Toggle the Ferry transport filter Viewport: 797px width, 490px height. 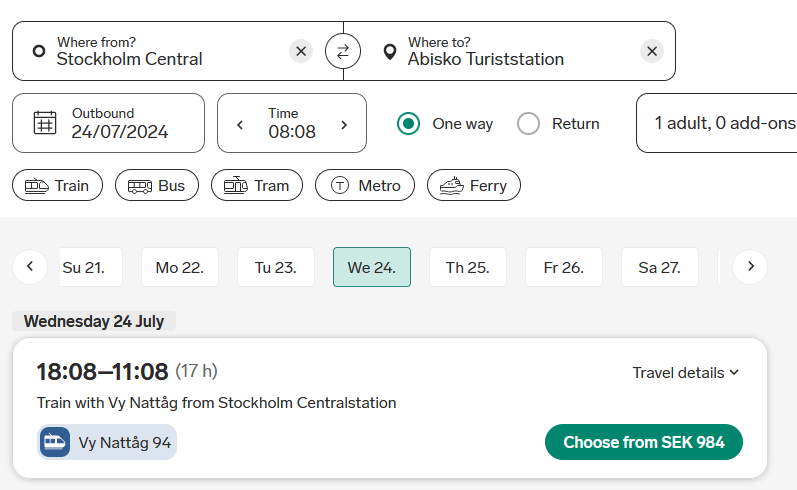coord(474,185)
